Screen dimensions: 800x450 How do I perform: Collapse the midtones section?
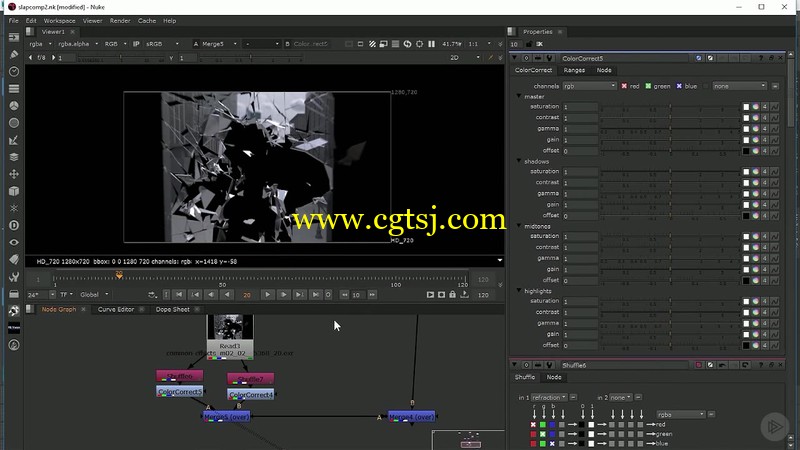pos(519,226)
